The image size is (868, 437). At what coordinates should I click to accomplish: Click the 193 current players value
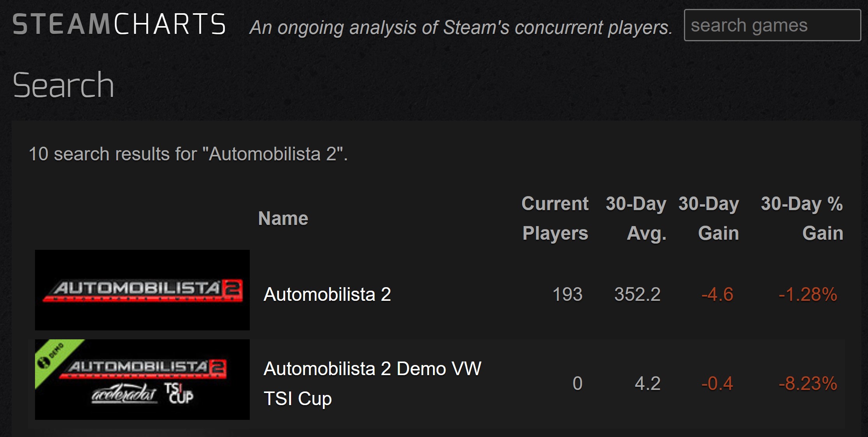pos(567,294)
